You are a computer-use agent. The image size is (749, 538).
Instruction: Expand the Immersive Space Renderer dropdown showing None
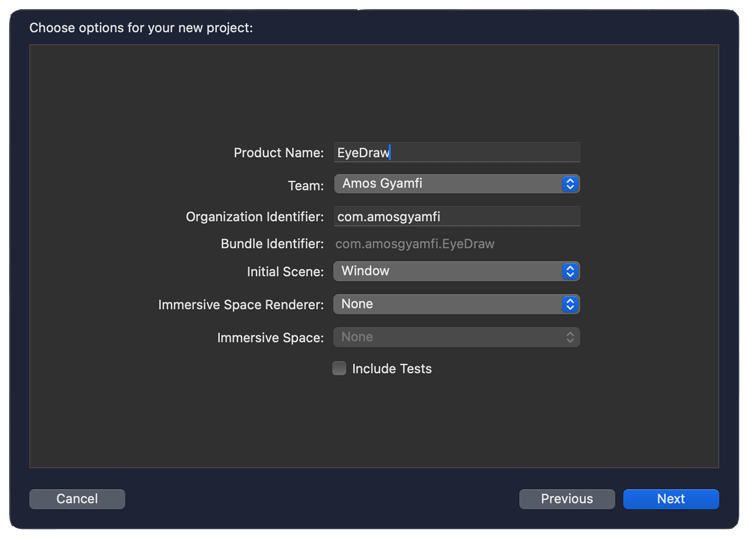pos(457,304)
